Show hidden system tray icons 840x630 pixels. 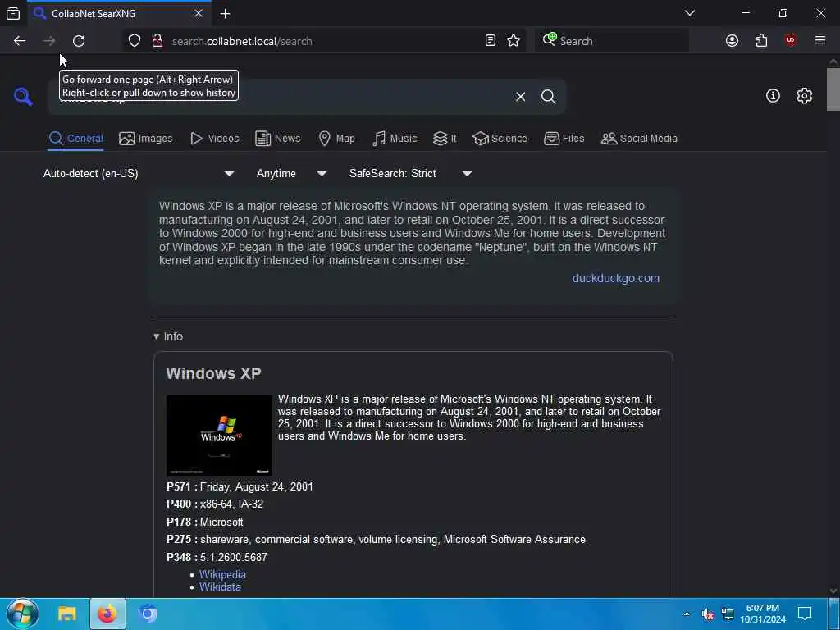687,614
